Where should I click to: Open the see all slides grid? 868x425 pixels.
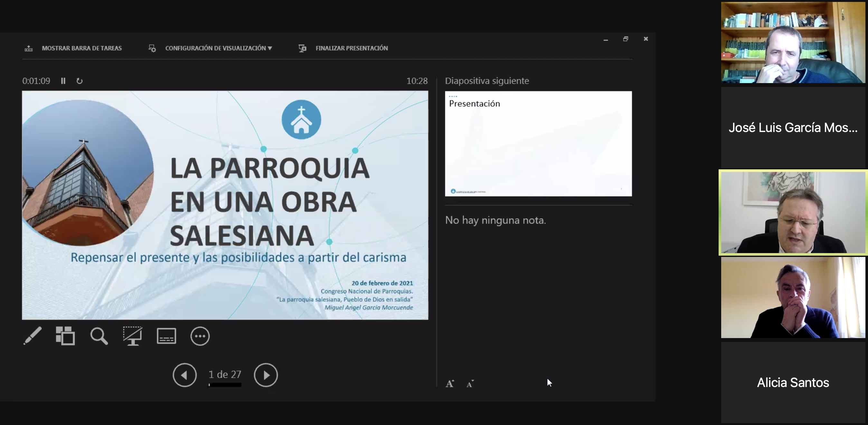click(x=65, y=336)
